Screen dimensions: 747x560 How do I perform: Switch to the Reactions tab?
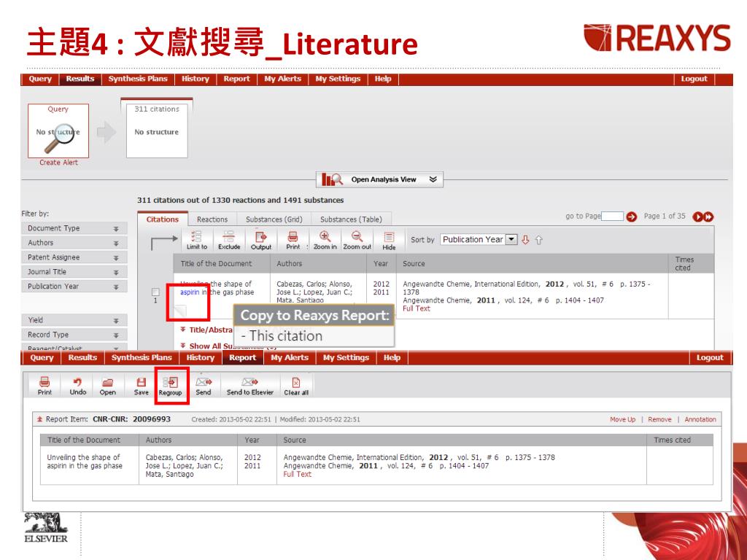(212, 219)
